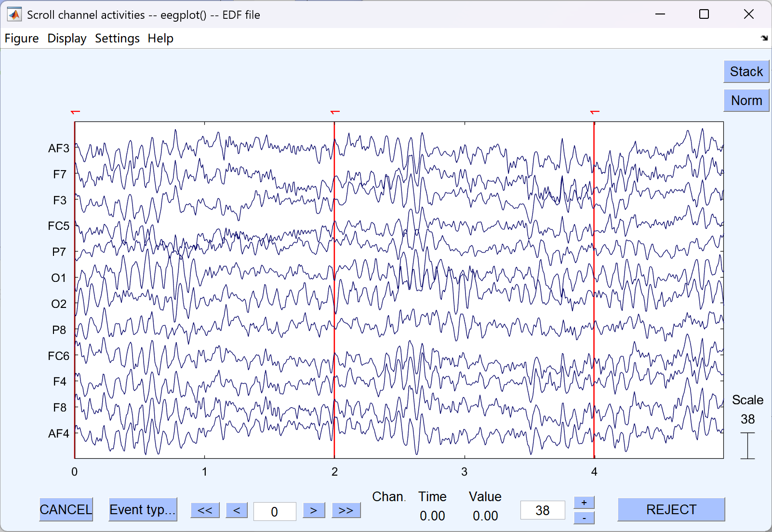
Task: Click the F3 channel label
Action: click(x=60, y=200)
